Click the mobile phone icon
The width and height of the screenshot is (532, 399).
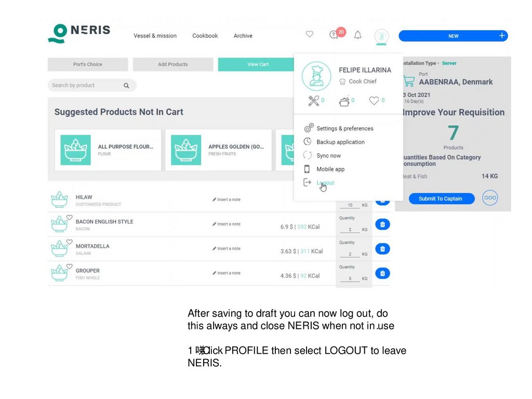point(307,169)
